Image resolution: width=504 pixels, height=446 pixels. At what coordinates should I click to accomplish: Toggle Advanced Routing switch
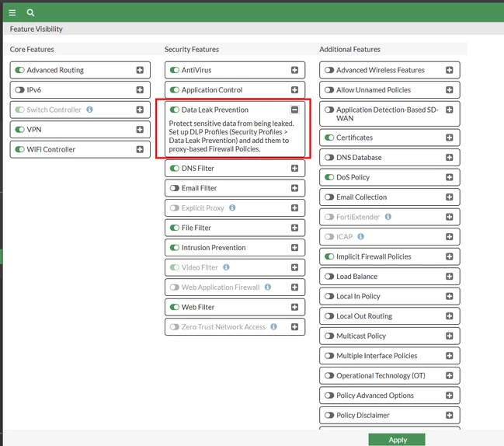19,70
